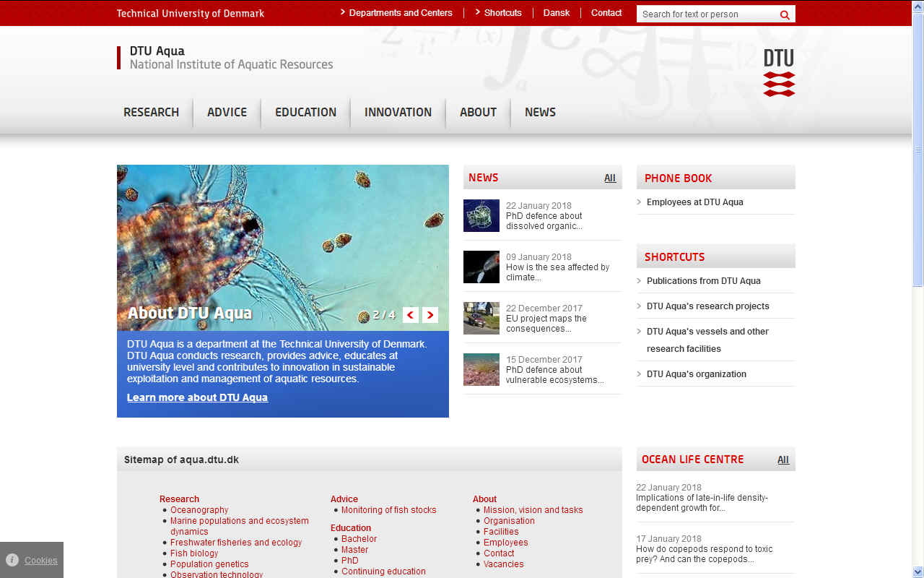Open Fish biology sitemap link
Image resolution: width=924 pixels, height=578 pixels.
tap(194, 553)
